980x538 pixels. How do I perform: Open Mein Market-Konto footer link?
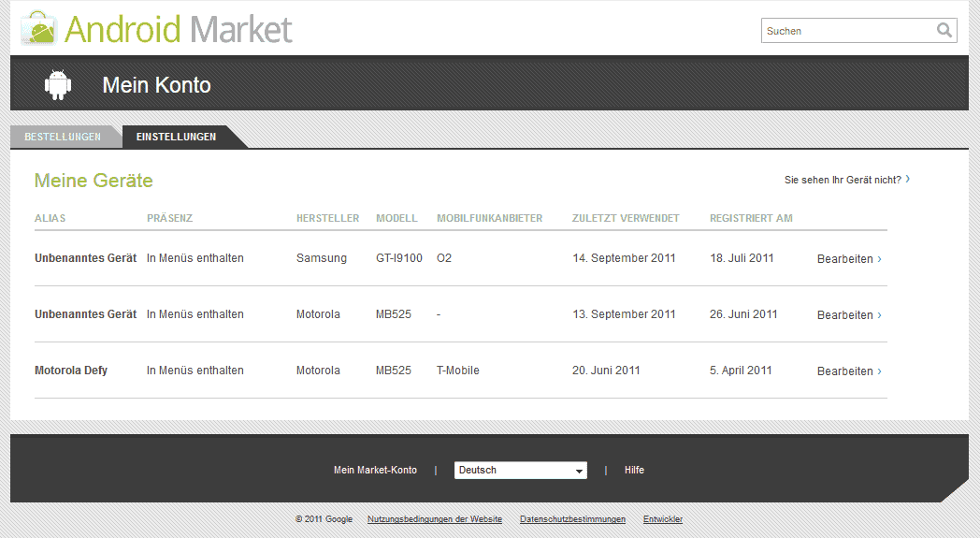(x=375, y=470)
